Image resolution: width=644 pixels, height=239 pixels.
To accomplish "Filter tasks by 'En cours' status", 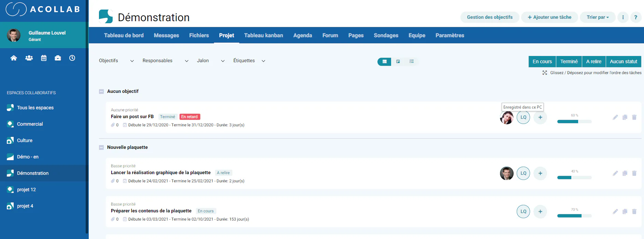I will (542, 61).
